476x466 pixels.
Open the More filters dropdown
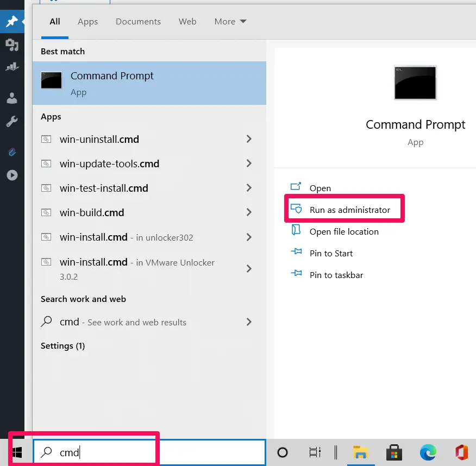[230, 22]
